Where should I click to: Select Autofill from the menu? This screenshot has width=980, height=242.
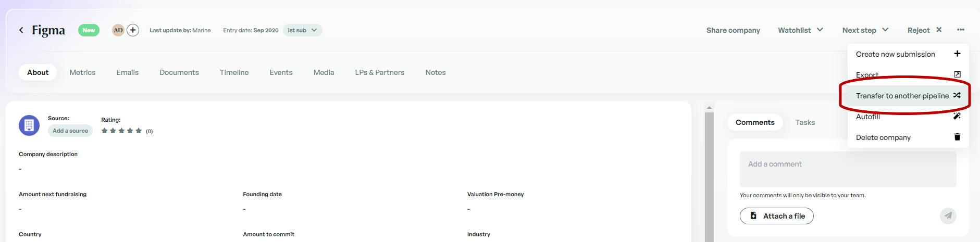click(x=908, y=117)
